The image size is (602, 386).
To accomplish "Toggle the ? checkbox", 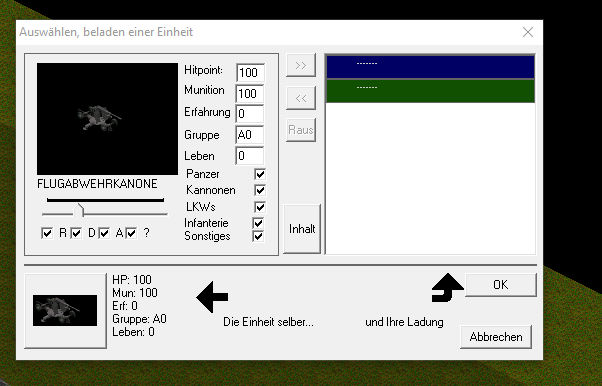I will tap(131, 233).
